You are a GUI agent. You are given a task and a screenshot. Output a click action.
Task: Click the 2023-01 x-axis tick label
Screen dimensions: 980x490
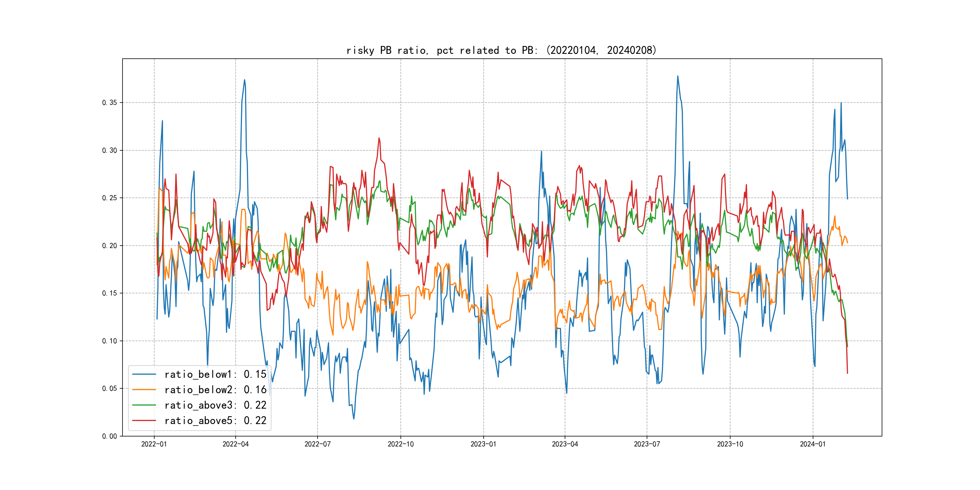click(483, 444)
